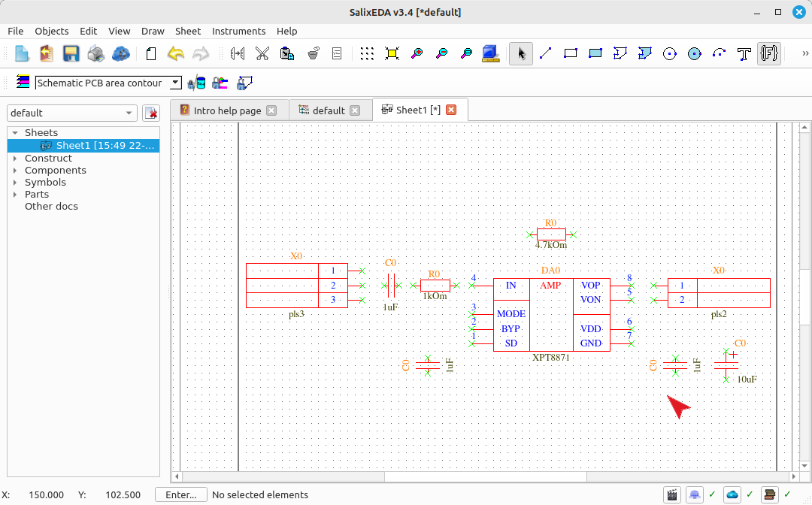
Task: Expand the Parts tree node
Action: click(15, 194)
